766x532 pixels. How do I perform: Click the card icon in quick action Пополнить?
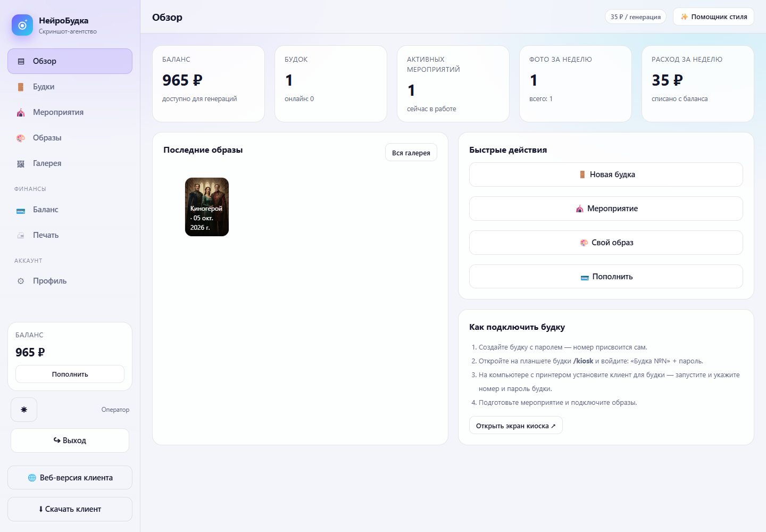pos(585,277)
